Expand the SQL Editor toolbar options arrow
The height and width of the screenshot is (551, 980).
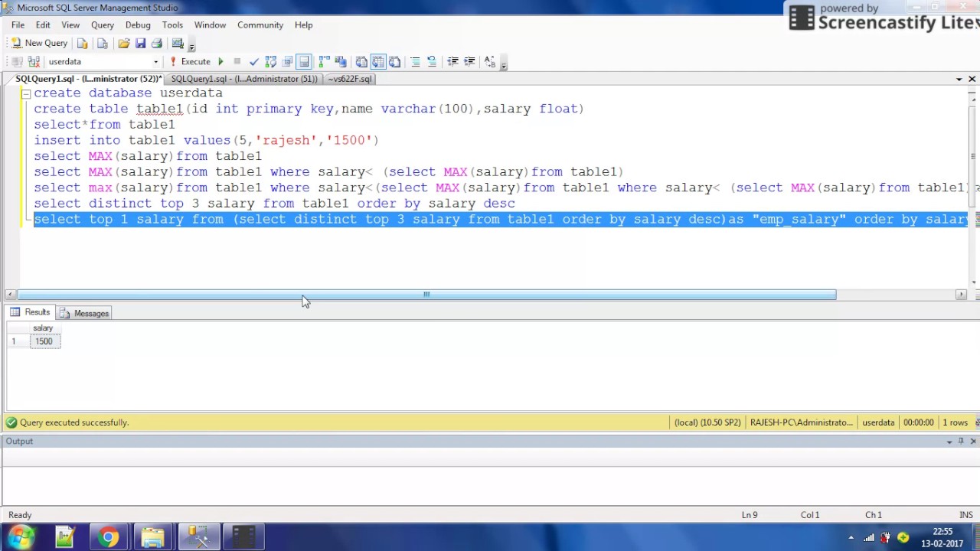coord(504,64)
